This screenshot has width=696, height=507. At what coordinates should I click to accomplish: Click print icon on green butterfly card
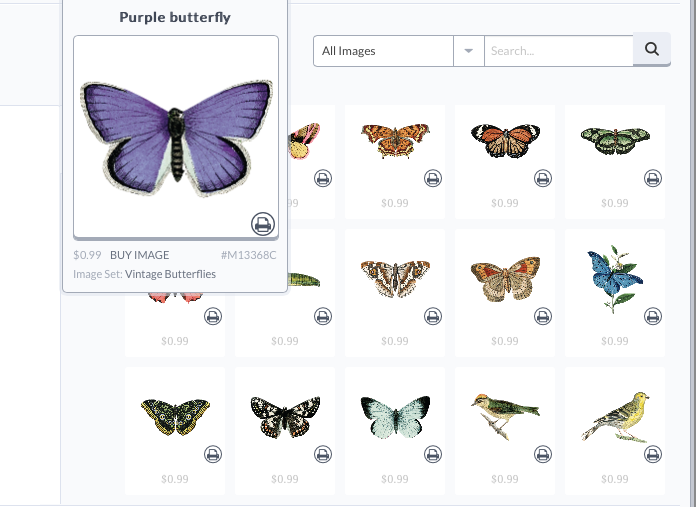[x=652, y=178]
